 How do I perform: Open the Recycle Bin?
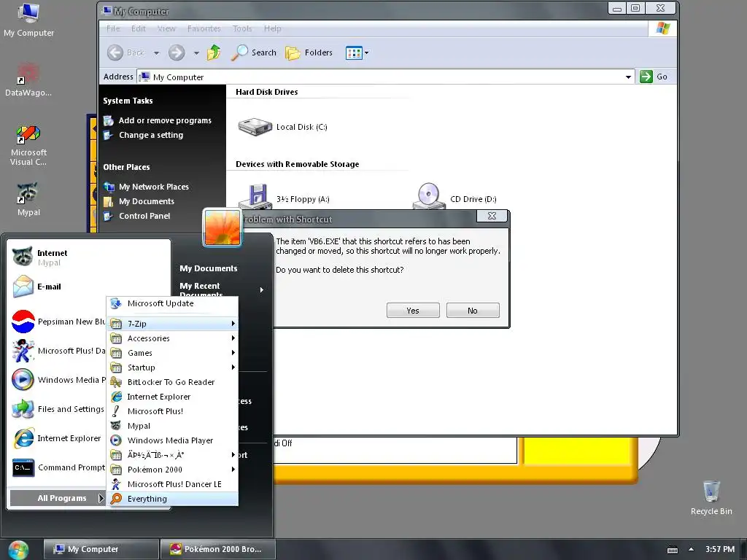coord(711,498)
